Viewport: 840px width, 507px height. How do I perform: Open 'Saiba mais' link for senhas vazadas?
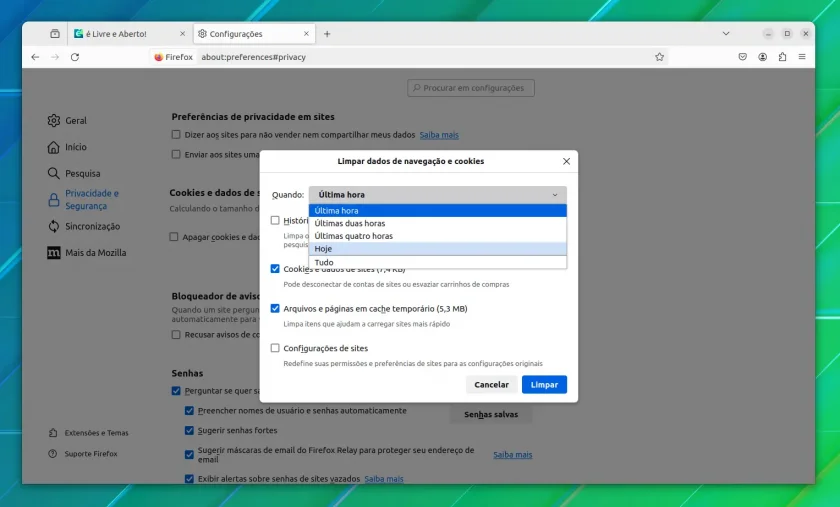[384, 479]
